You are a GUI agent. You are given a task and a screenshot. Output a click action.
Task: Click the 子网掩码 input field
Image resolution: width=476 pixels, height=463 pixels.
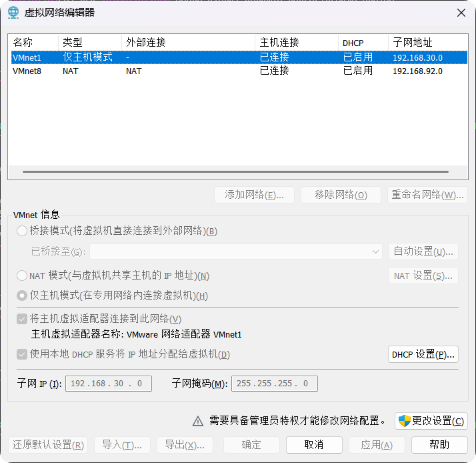click(275, 384)
